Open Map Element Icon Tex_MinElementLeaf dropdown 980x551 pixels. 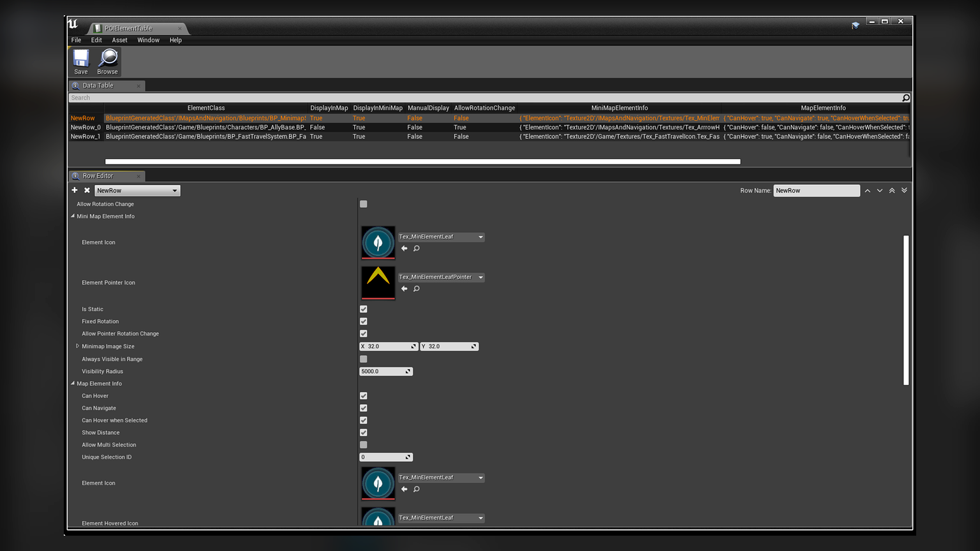point(441,478)
